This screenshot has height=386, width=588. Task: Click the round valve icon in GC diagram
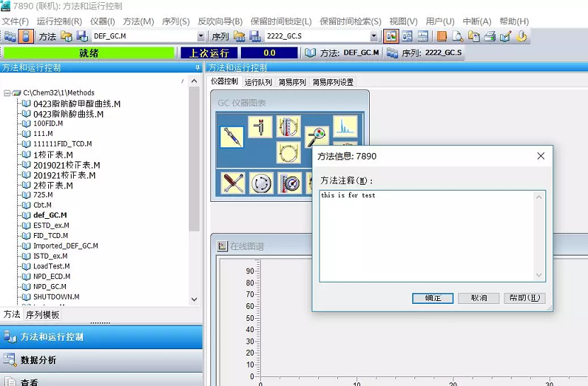pos(261,183)
